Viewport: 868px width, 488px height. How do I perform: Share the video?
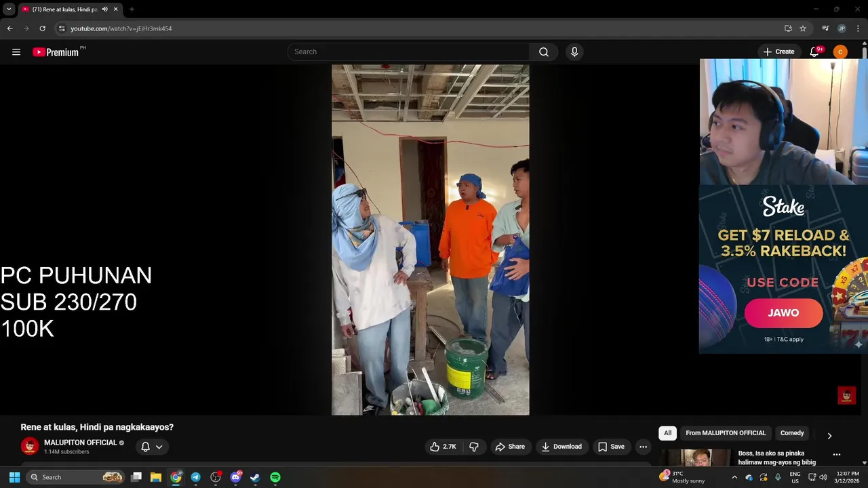coord(510,447)
